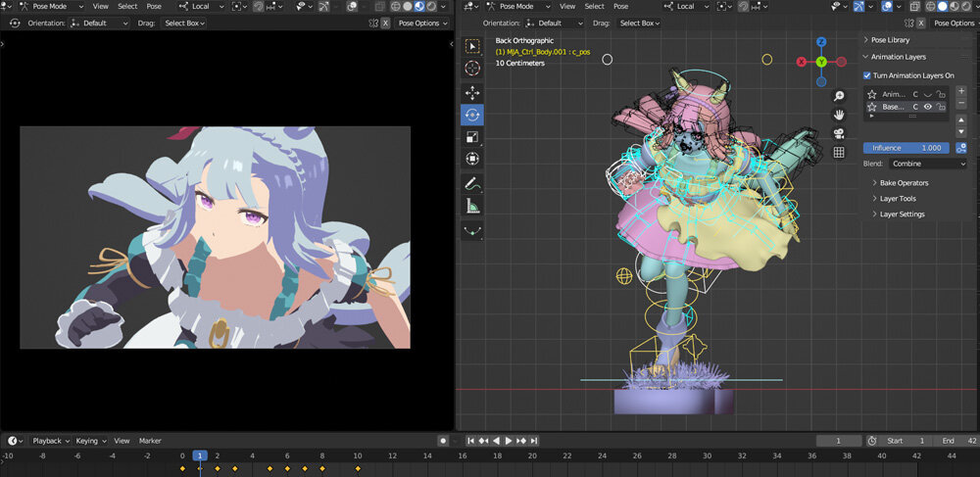Click the Influence slider
Screen dimensions: 980x477
(x=906, y=148)
